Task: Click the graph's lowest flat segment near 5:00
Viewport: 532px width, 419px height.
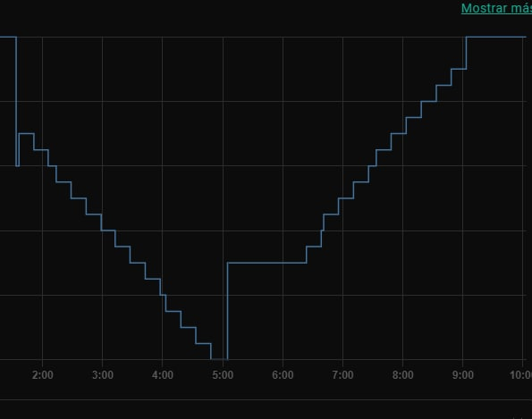Action: (x=219, y=359)
